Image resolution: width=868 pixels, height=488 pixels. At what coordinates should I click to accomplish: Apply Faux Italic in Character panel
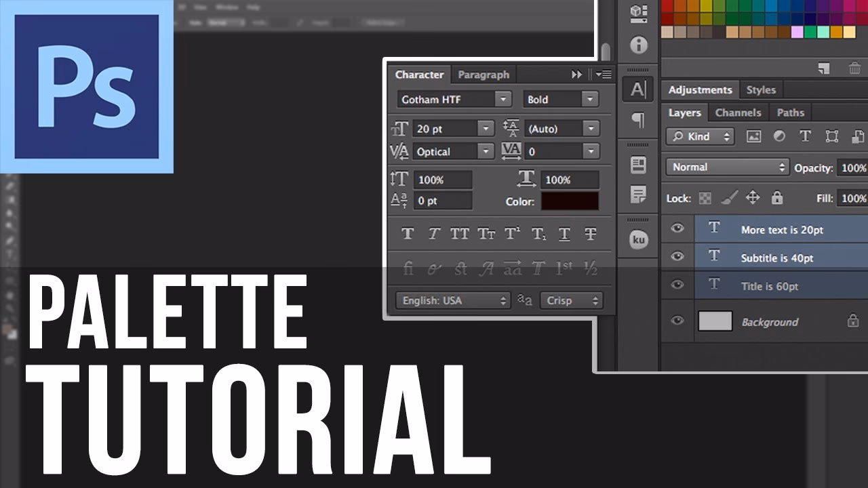point(433,234)
